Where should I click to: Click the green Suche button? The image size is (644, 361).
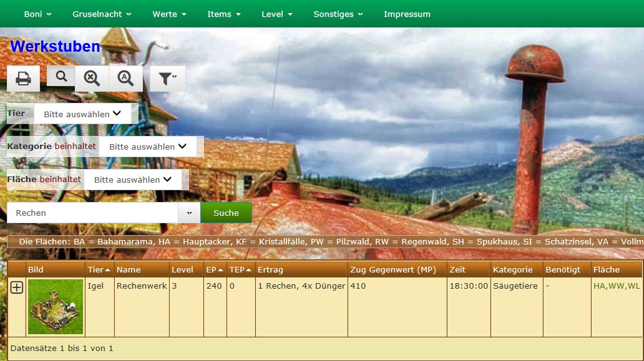tap(226, 213)
